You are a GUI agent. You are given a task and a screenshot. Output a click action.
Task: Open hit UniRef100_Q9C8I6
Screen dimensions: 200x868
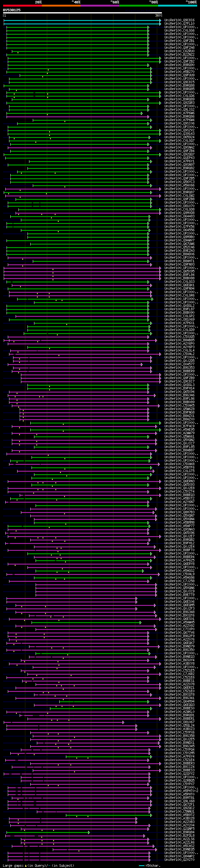click(179, 20)
